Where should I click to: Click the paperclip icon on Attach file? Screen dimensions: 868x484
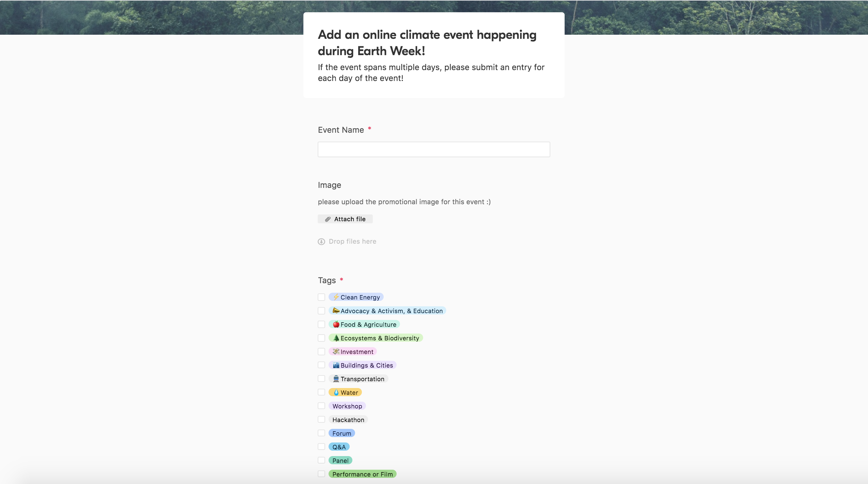pyautogui.click(x=328, y=219)
